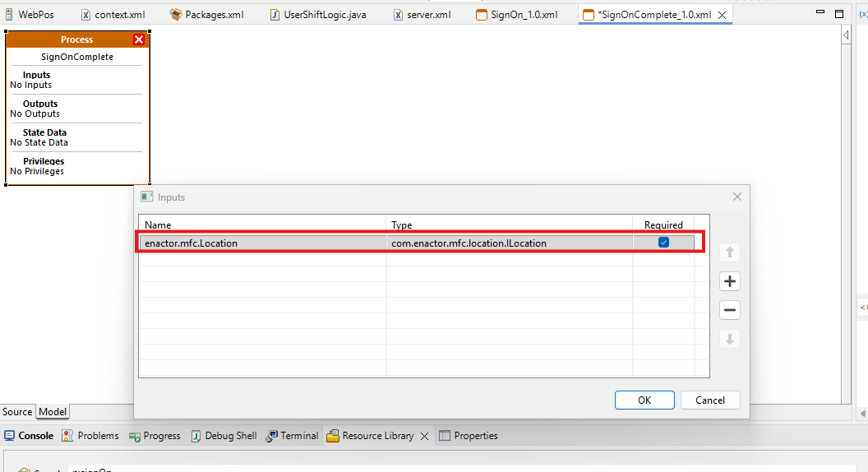
Task: Close the SignOnComplete_1.0.xml tab
Action: [x=722, y=16]
